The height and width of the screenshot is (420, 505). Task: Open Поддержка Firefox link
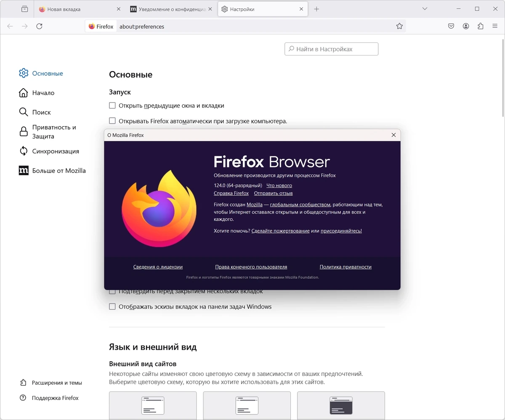(50, 398)
